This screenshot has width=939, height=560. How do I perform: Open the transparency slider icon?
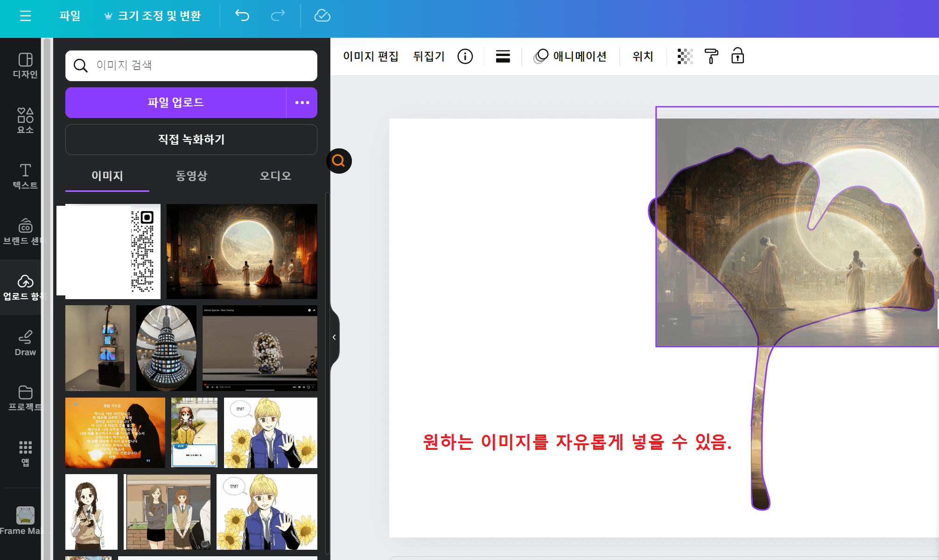685,56
